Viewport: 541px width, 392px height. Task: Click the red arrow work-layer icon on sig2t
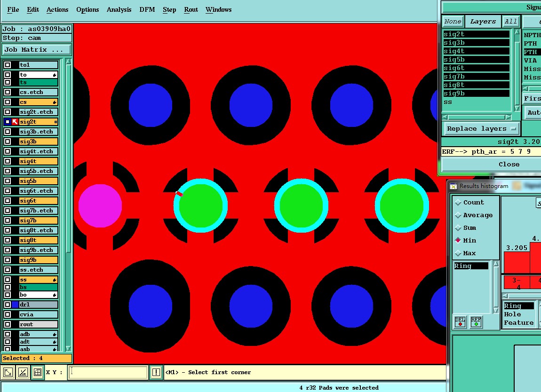point(15,122)
